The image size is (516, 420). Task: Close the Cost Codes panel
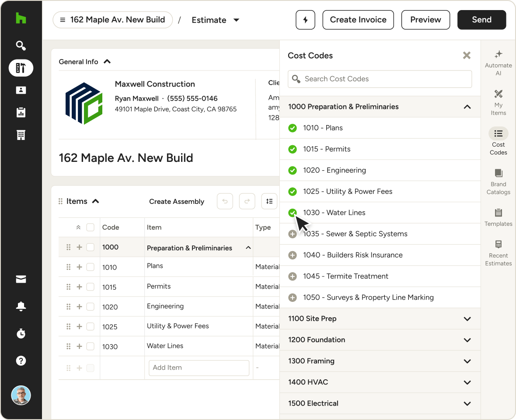467,56
